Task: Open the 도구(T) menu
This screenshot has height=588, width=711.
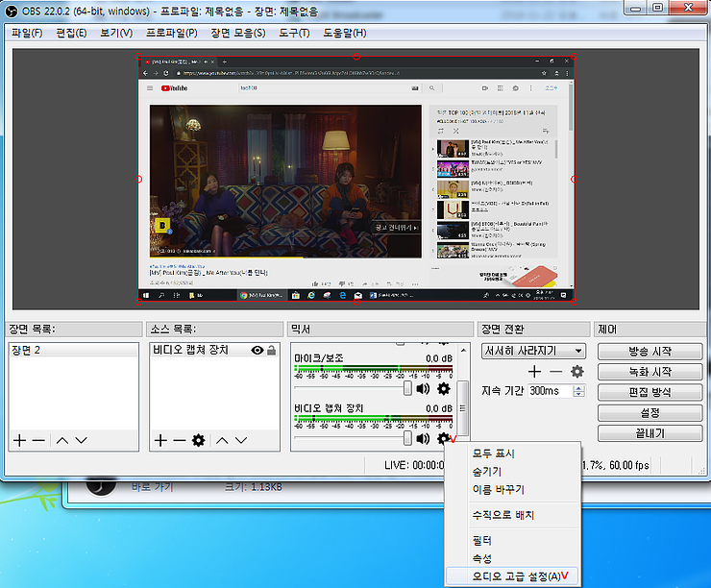Action: (x=294, y=33)
